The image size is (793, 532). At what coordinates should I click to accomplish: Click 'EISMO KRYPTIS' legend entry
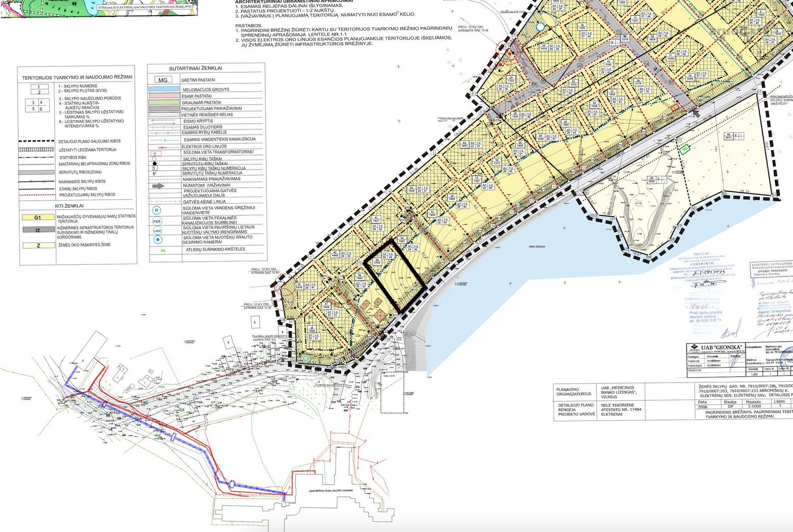pos(198,121)
